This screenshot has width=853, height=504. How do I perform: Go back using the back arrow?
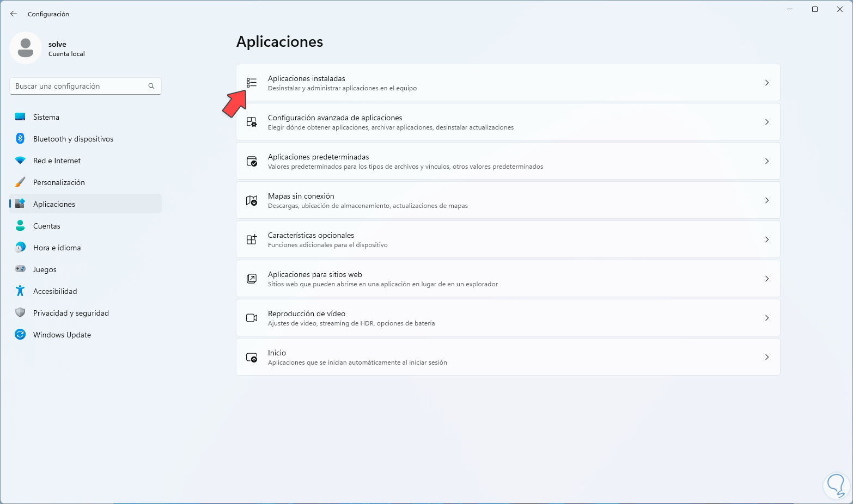click(x=14, y=14)
